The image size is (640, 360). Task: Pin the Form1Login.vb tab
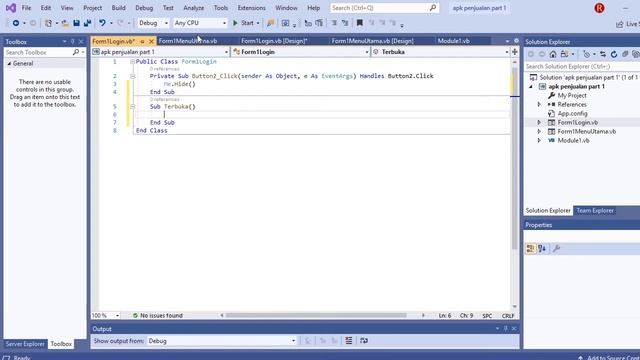(x=142, y=41)
